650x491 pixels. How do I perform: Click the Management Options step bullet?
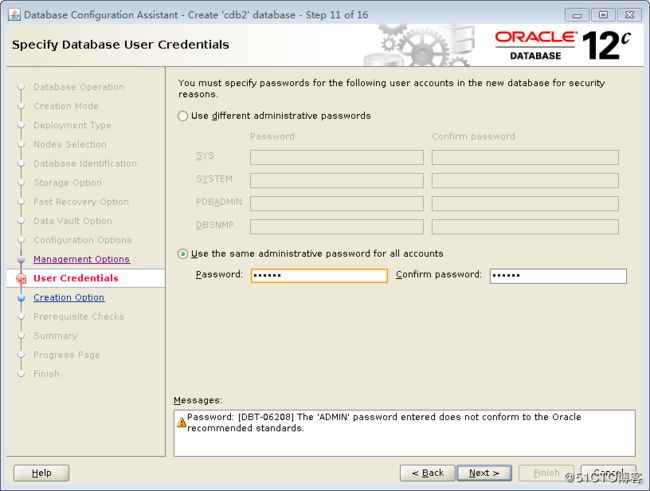[x=21, y=260]
